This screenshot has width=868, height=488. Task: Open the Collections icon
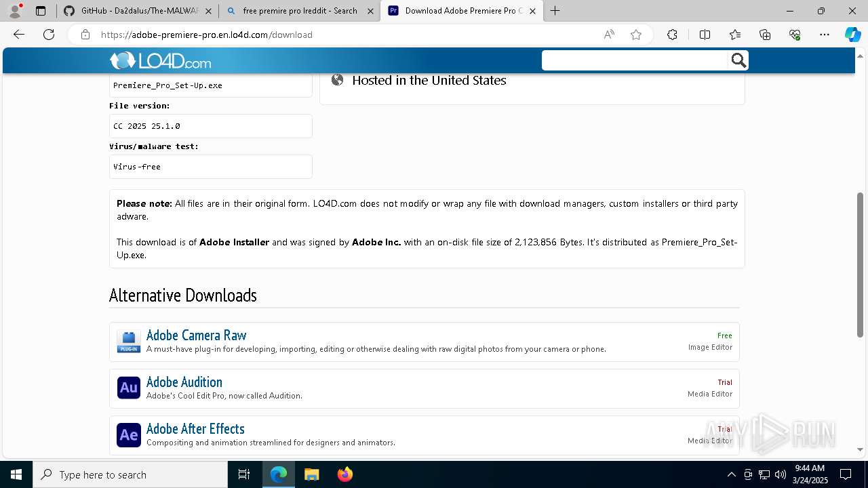765,35
